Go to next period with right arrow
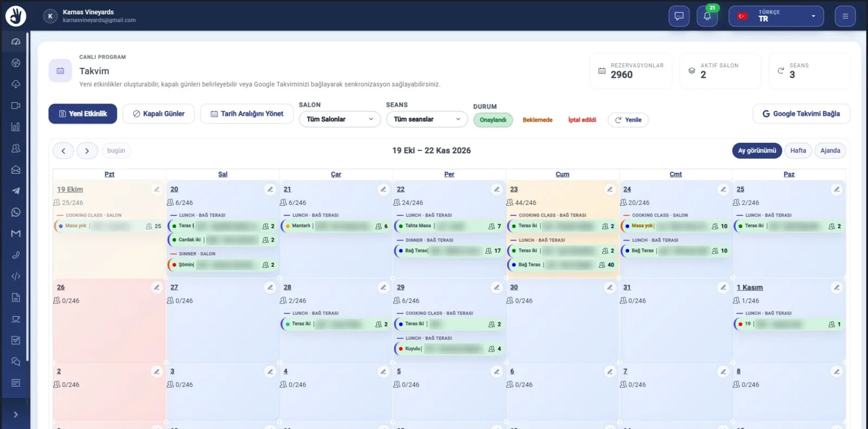This screenshot has width=868, height=429. point(87,151)
